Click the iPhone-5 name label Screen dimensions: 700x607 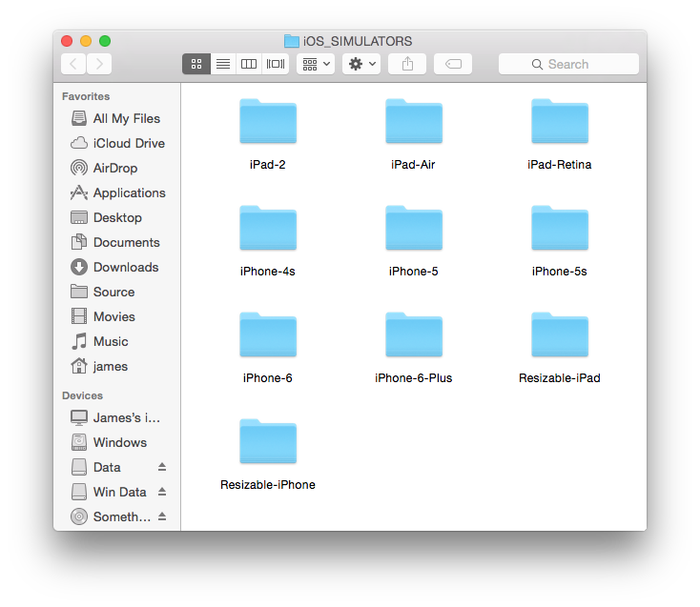[x=414, y=272]
